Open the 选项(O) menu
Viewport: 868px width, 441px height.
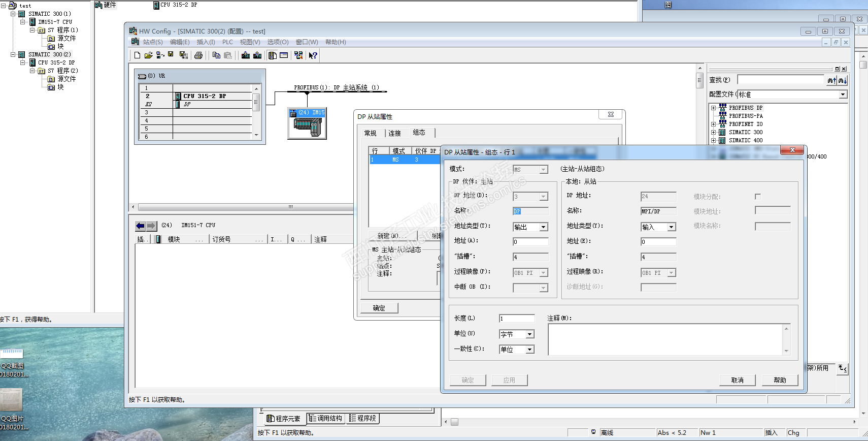[x=278, y=42]
